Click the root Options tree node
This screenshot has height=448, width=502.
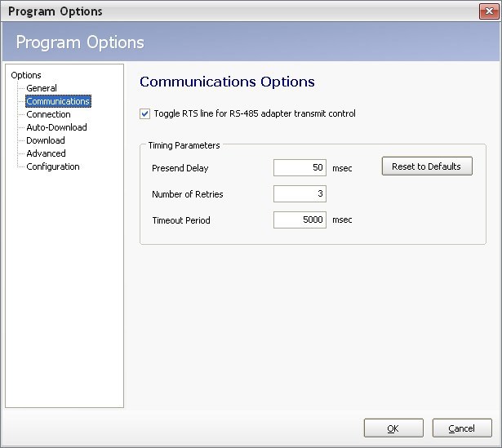26,75
